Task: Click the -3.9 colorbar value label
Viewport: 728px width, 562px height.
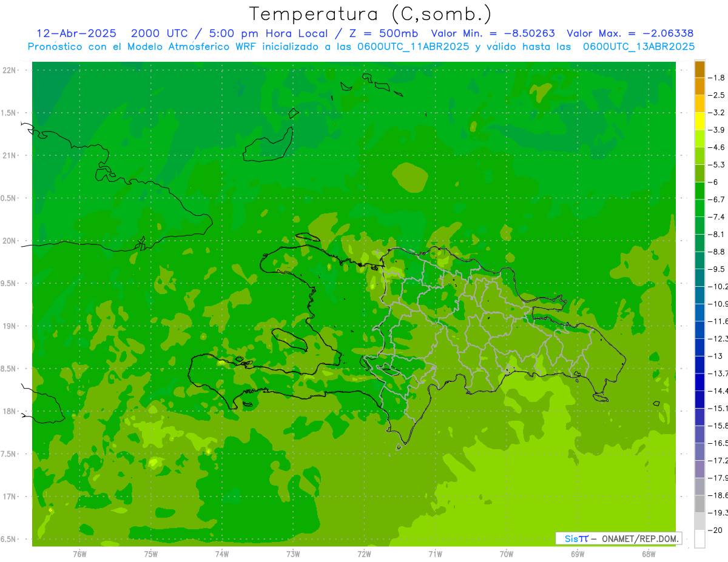Action: tap(718, 130)
